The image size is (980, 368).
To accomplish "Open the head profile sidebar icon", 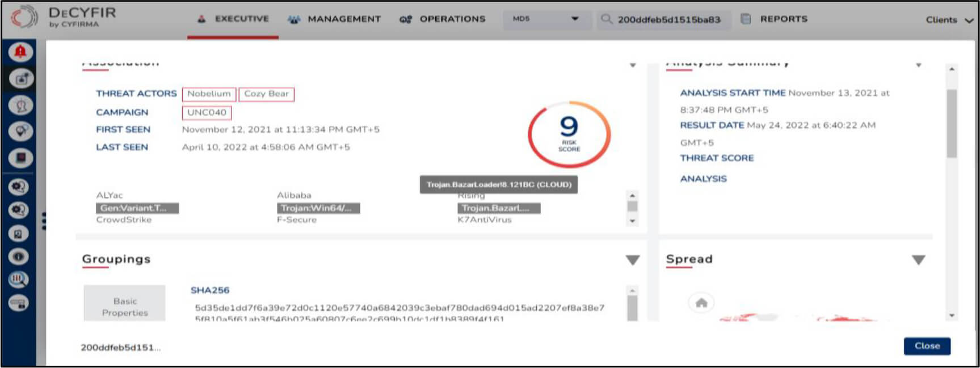I will click(x=20, y=105).
